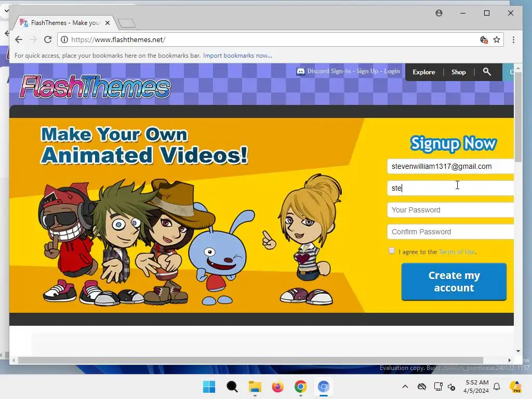This screenshot has width=532, height=399.
Task: Click the FlashThemes logo
Action: 95,87
